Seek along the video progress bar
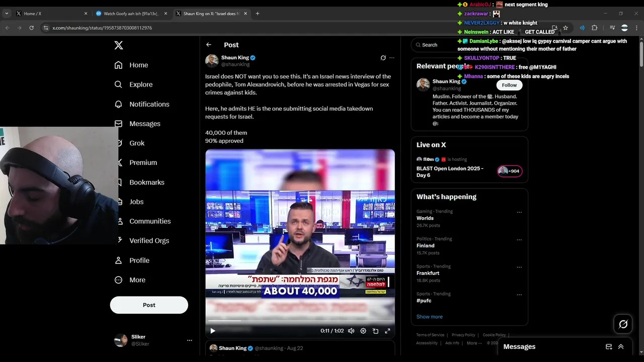 [x=300, y=321]
